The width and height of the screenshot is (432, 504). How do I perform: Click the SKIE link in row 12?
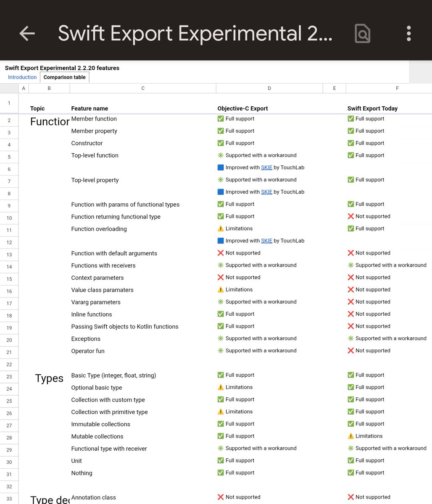tap(266, 241)
